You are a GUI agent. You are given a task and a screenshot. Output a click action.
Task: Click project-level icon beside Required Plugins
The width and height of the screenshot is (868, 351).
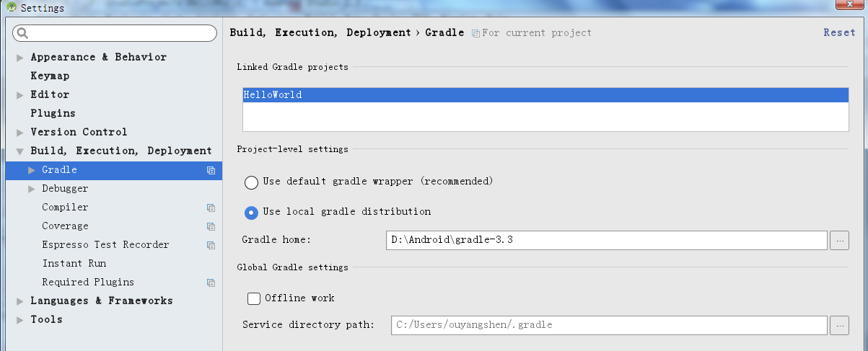pos(211,283)
